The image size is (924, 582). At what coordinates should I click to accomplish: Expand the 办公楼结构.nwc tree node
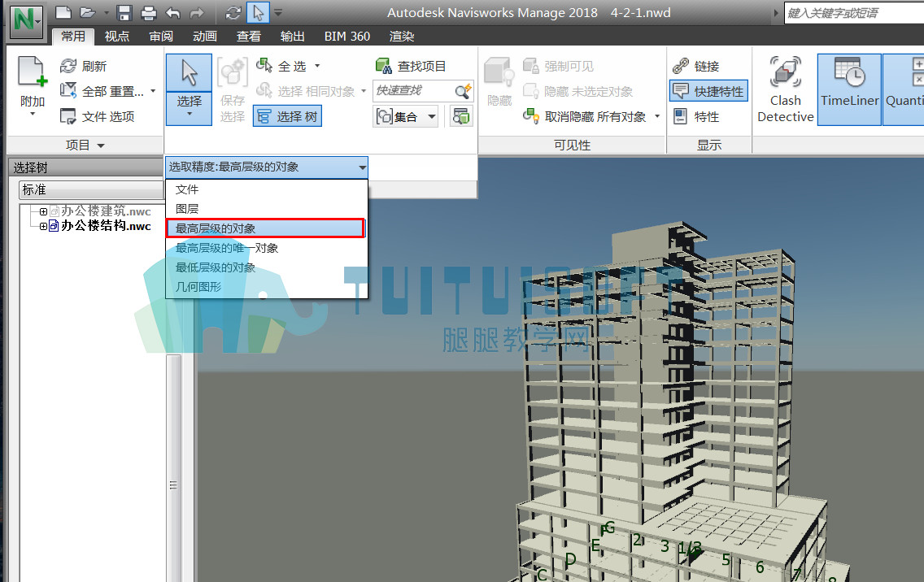pyautogui.click(x=43, y=226)
